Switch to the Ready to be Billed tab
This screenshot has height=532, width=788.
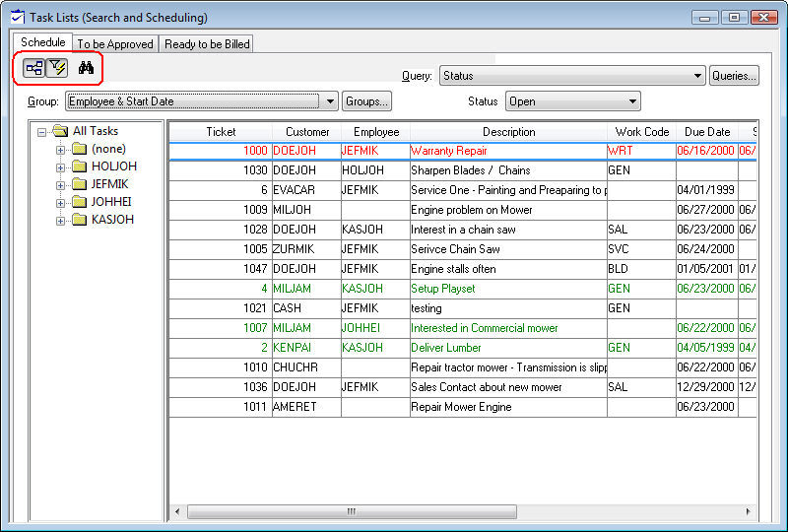(207, 44)
